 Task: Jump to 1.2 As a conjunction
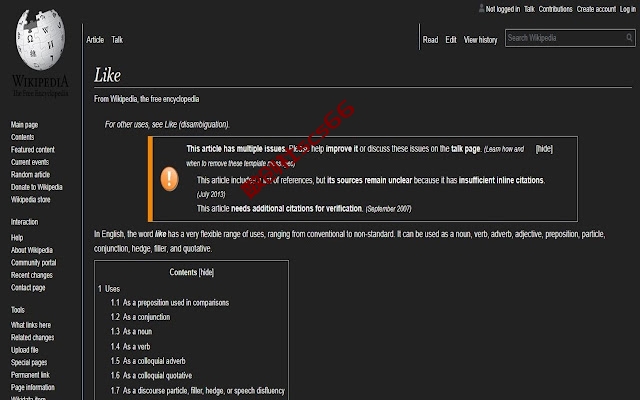coord(140,317)
